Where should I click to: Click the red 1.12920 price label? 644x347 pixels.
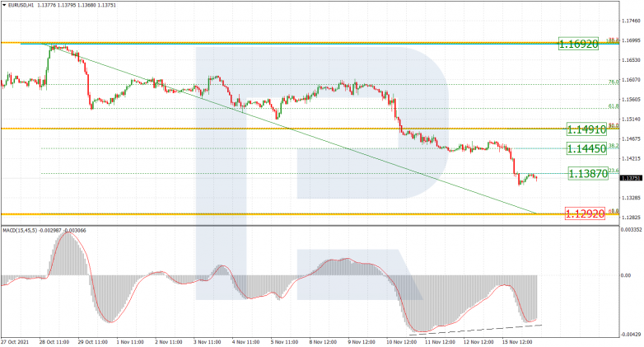point(585,213)
